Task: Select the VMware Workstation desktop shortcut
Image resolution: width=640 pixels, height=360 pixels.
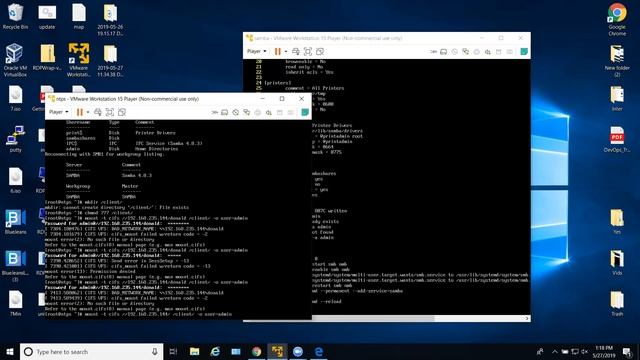Action: click(x=79, y=60)
